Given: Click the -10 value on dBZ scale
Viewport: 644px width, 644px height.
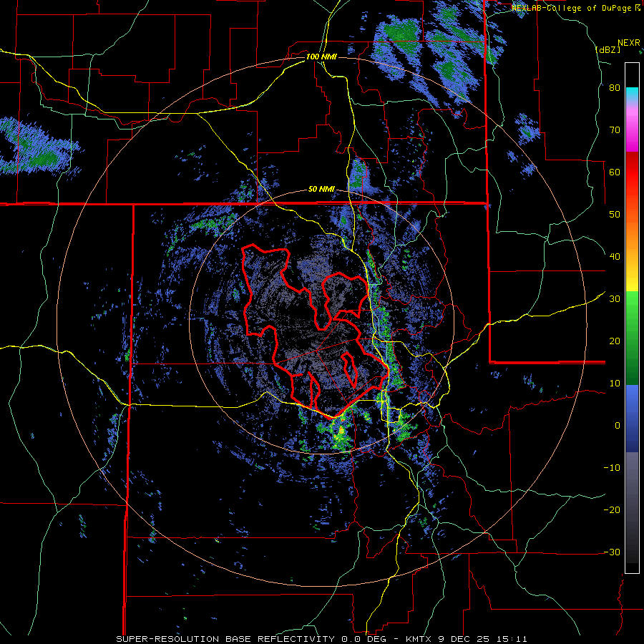Looking at the screenshot, I should click(612, 467).
